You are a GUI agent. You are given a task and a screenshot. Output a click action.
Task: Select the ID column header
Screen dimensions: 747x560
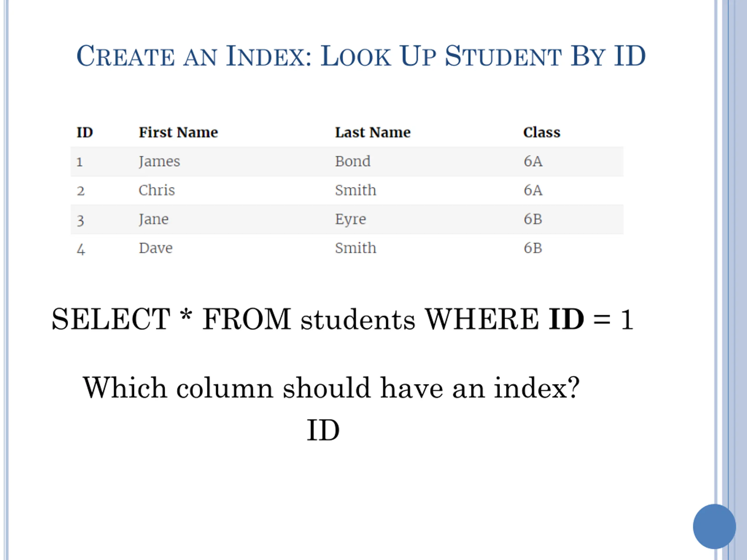(84, 132)
